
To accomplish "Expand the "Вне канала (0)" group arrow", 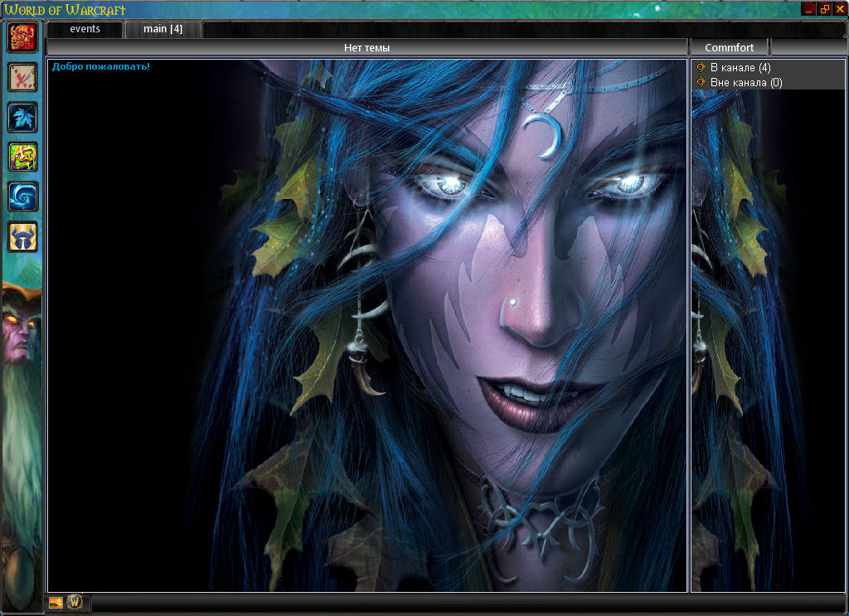I will [x=701, y=82].
